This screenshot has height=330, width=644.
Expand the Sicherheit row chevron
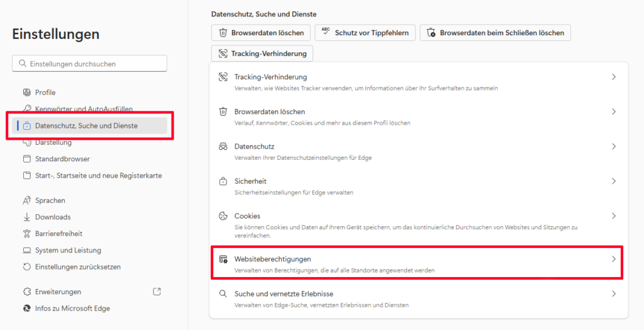(614, 181)
